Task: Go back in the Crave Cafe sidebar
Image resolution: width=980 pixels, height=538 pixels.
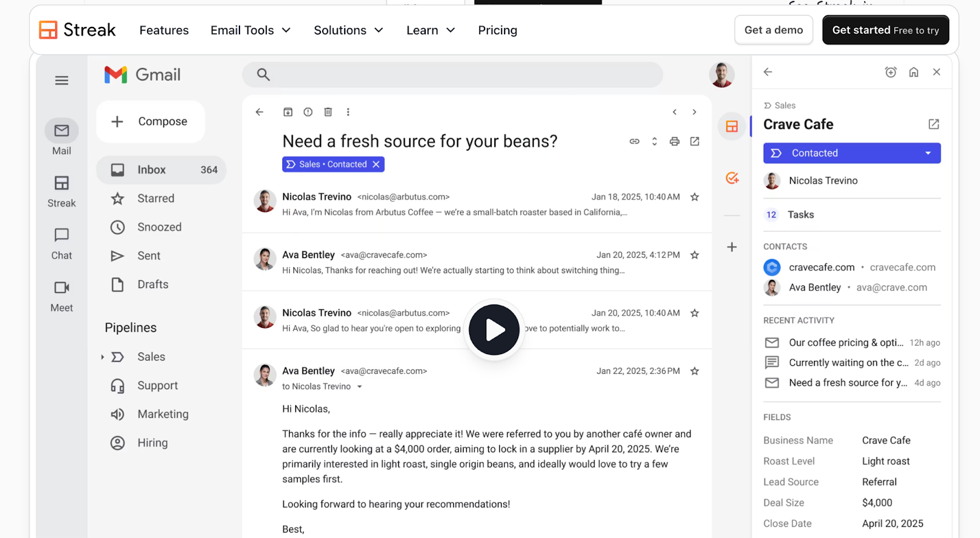Action: click(768, 72)
